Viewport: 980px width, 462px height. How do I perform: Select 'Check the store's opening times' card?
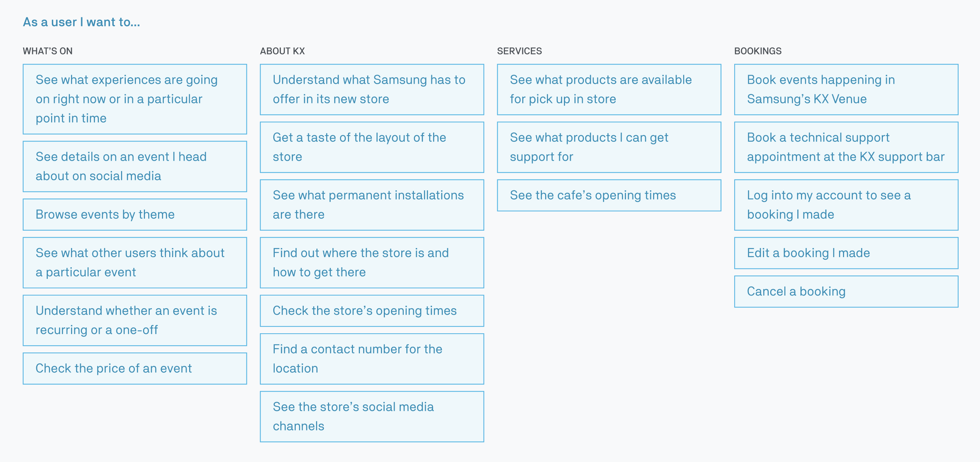(x=372, y=311)
